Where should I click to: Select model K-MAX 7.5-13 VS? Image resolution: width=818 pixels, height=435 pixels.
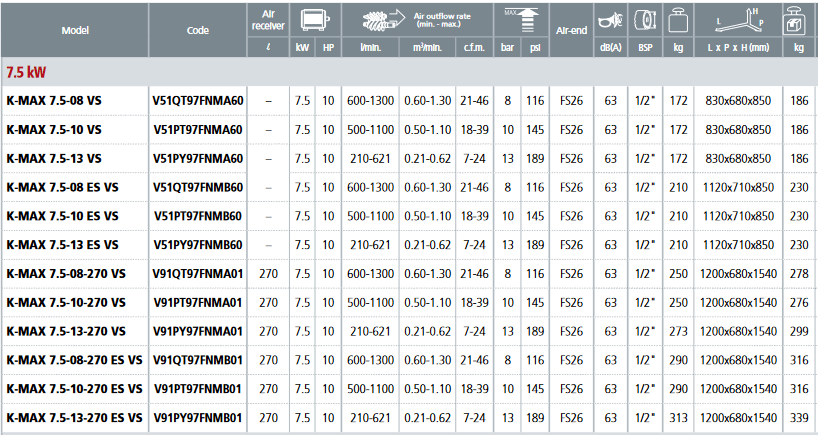pos(54,159)
